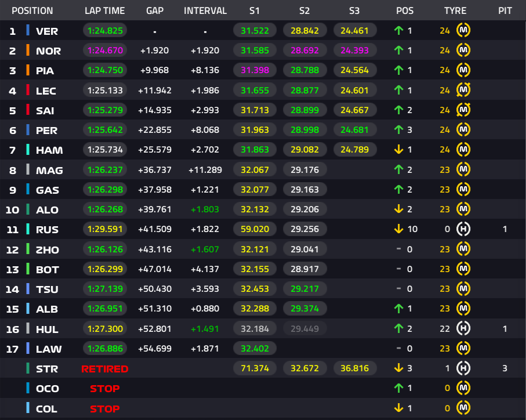Click the hard tyre icon in RUS row
Viewport: 526px width, 420px height.
click(463, 229)
